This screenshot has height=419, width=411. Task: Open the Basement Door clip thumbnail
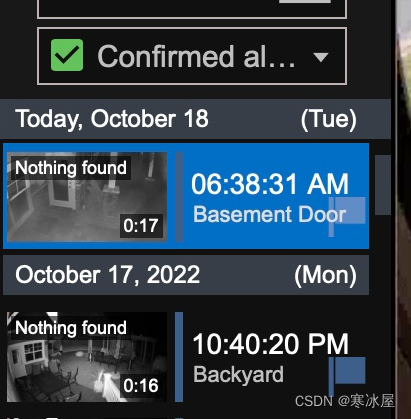[x=87, y=197]
